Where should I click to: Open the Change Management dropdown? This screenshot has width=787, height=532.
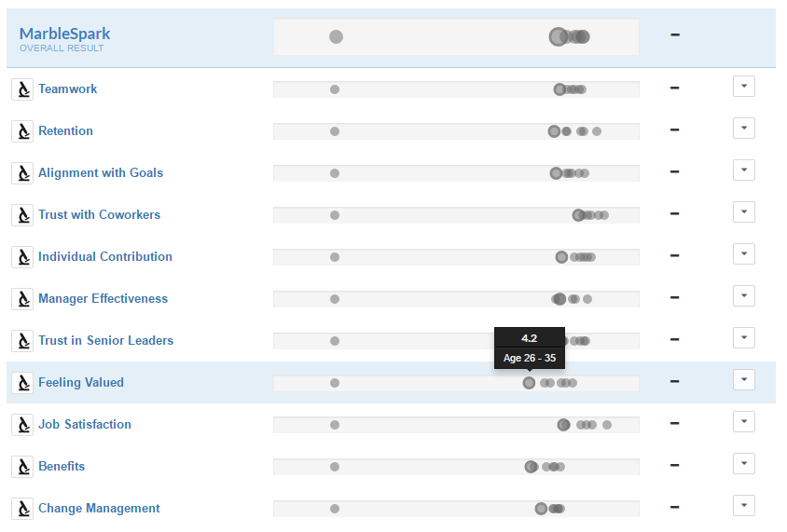tap(744, 506)
